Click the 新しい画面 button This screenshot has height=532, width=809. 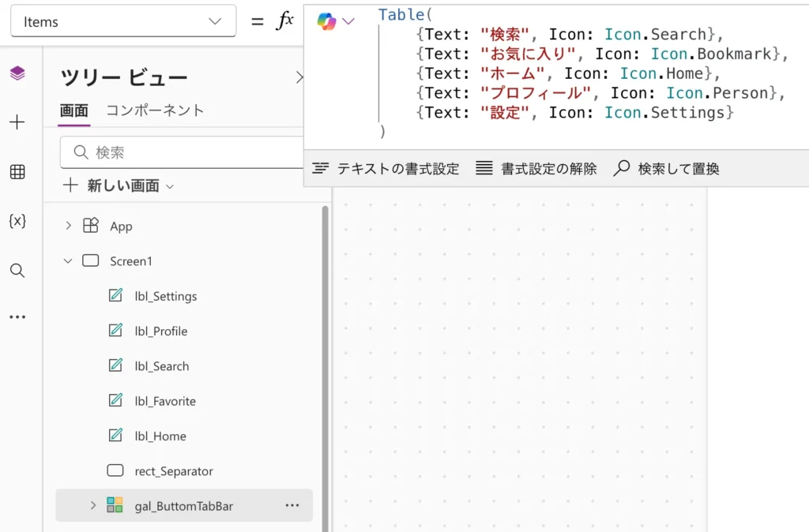pos(119,185)
